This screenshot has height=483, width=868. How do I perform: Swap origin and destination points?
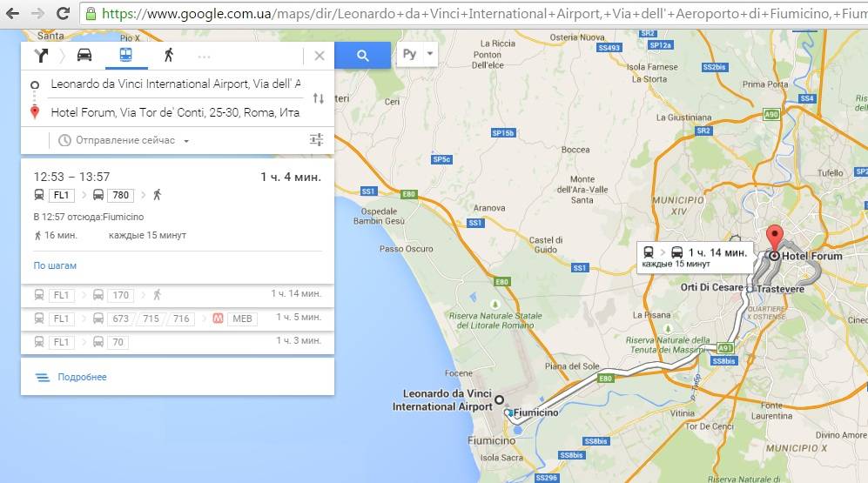click(x=319, y=98)
